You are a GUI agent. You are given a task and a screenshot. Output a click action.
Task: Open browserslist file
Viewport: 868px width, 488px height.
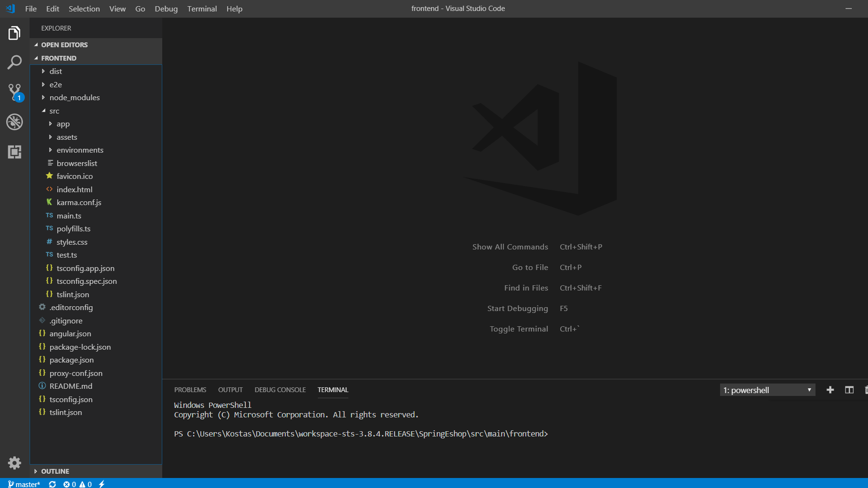pos(95,163)
